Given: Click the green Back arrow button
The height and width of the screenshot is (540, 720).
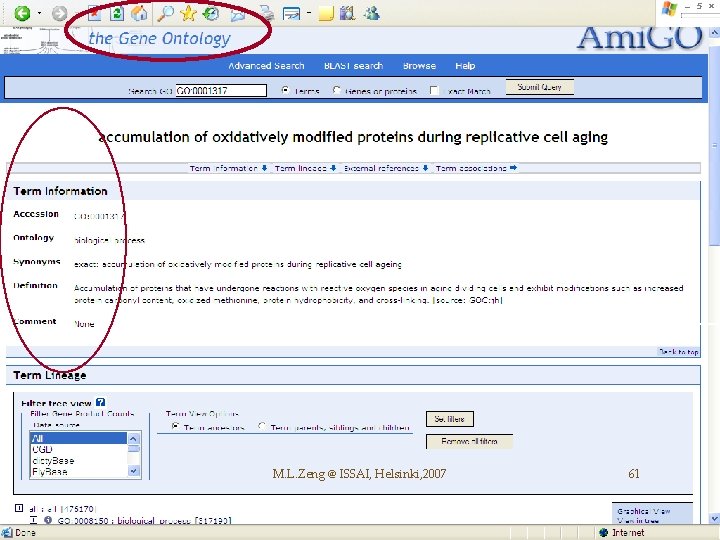Looking at the screenshot, I should coord(22,13).
